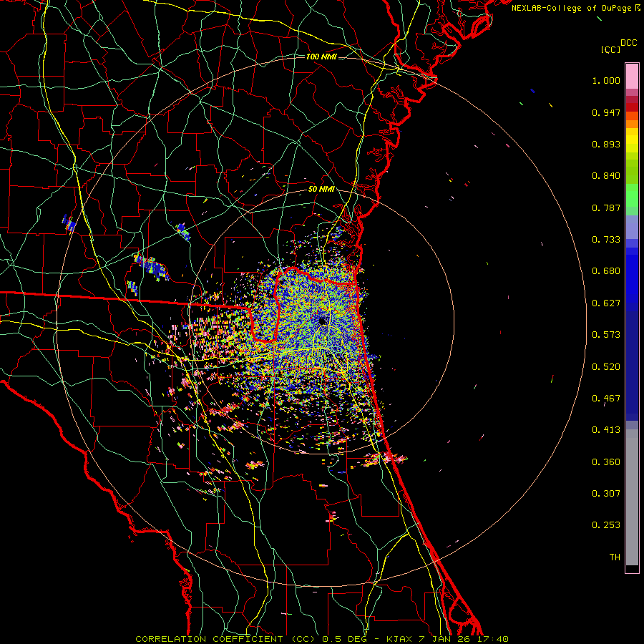Image resolution: width=644 pixels, height=644 pixels.
Task: Click the 1.000 color scale value
Action: tap(606, 80)
